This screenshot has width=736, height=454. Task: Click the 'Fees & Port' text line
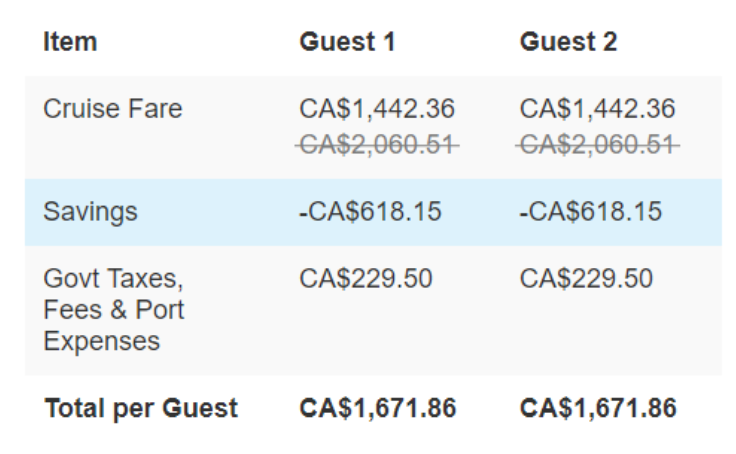click(114, 310)
